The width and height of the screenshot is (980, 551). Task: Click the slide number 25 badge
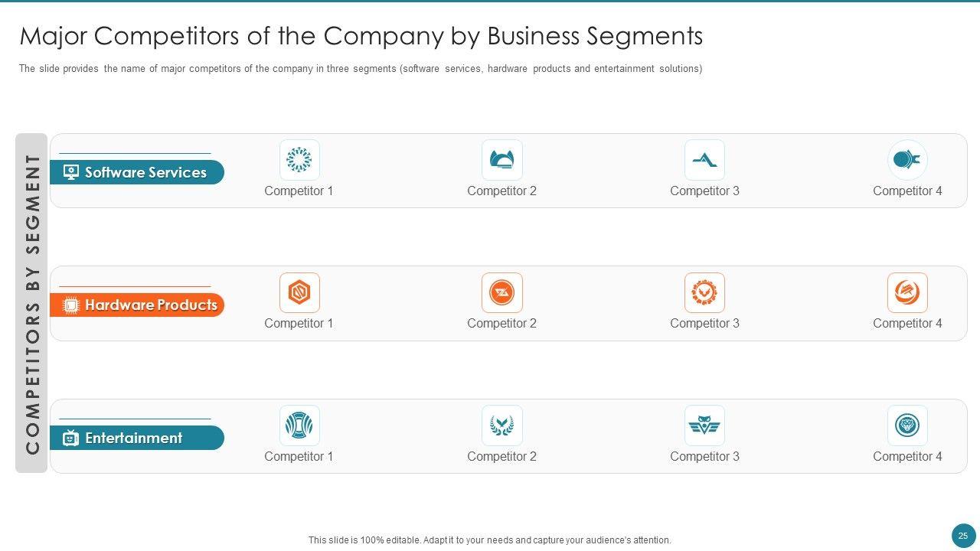click(962, 536)
